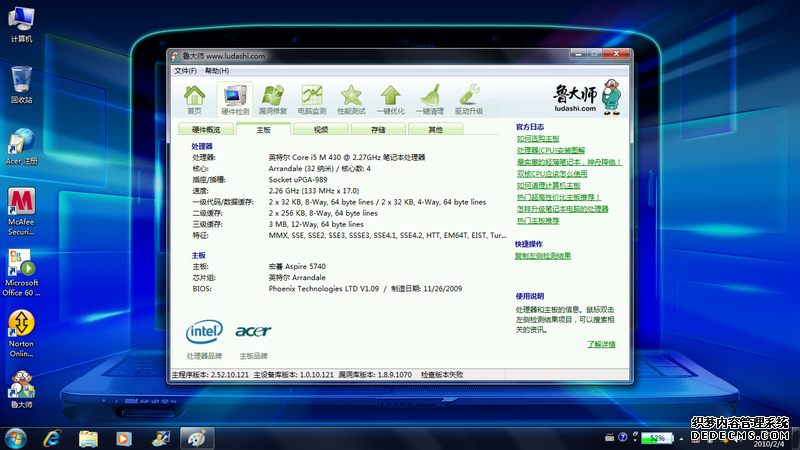
Task: Open the 漏洞修复 vulnerability repair tool
Action: pos(273,99)
